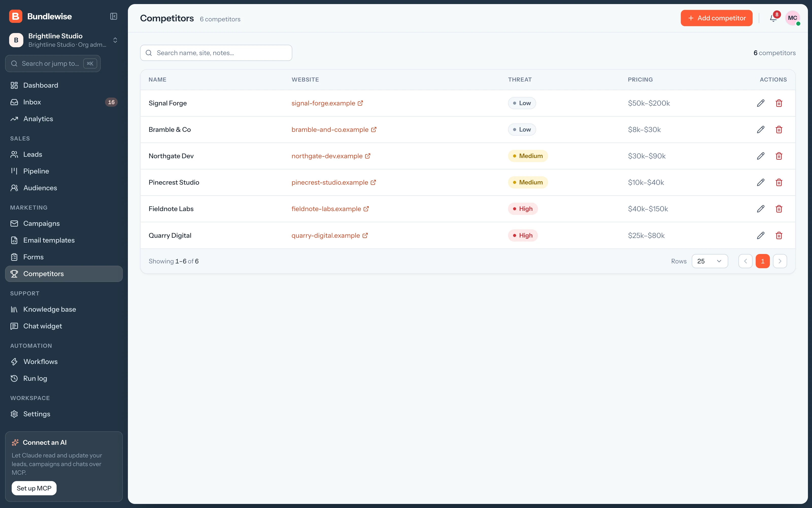The image size is (812, 508).
Task: Click the Bundlewise logo icon
Action: coord(15,16)
